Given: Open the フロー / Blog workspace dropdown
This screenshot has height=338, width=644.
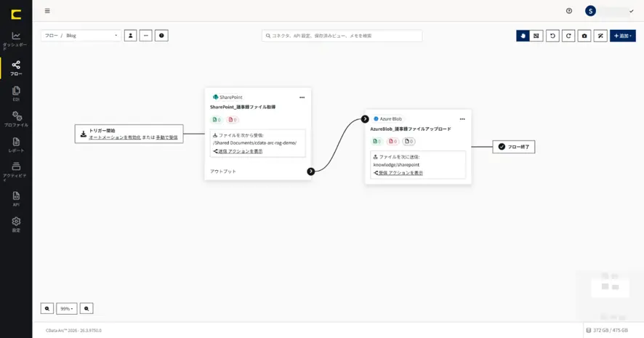Looking at the screenshot, I should tap(81, 36).
